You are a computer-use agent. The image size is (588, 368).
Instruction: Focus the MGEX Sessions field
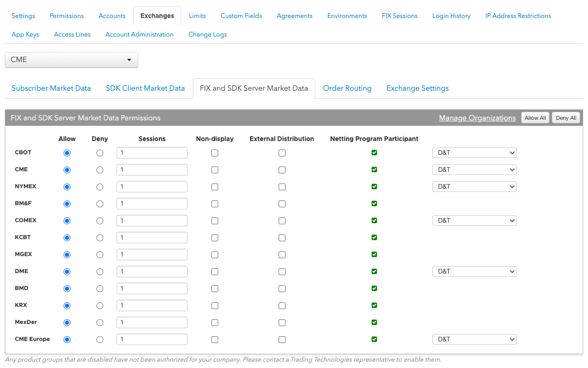coord(152,255)
